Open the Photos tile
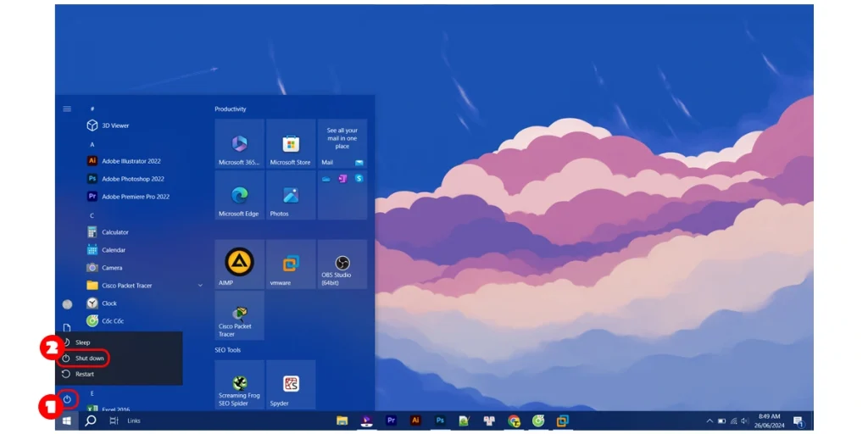The image size is (868, 434). [x=291, y=195]
